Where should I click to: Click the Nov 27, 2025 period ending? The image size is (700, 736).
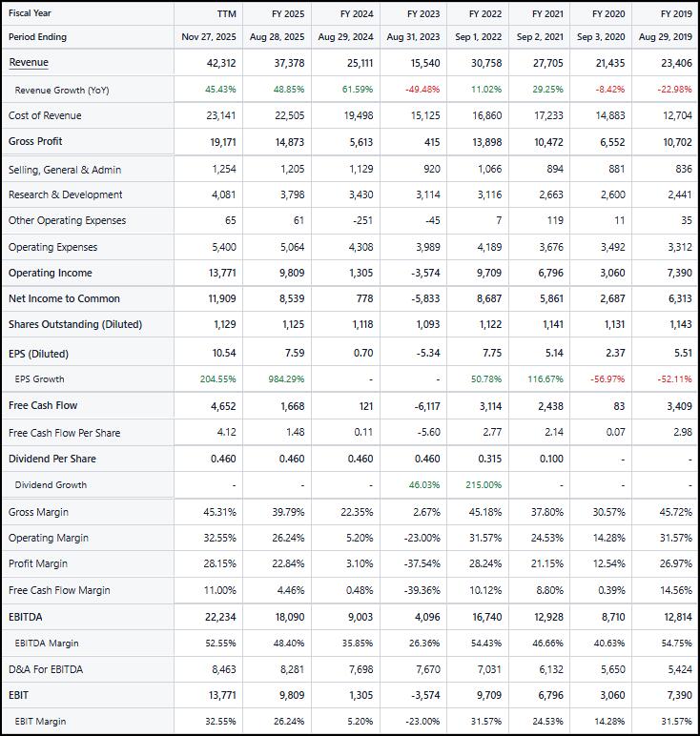209,37
